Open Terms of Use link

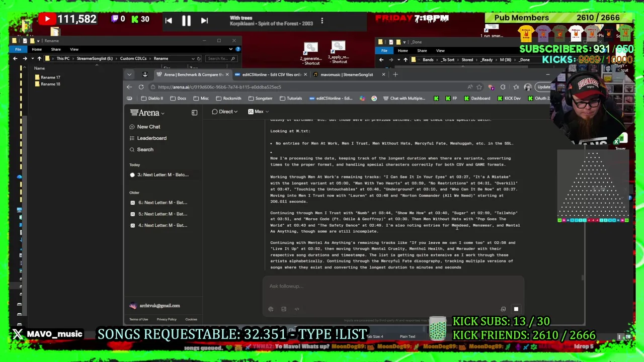[x=138, y=319]
